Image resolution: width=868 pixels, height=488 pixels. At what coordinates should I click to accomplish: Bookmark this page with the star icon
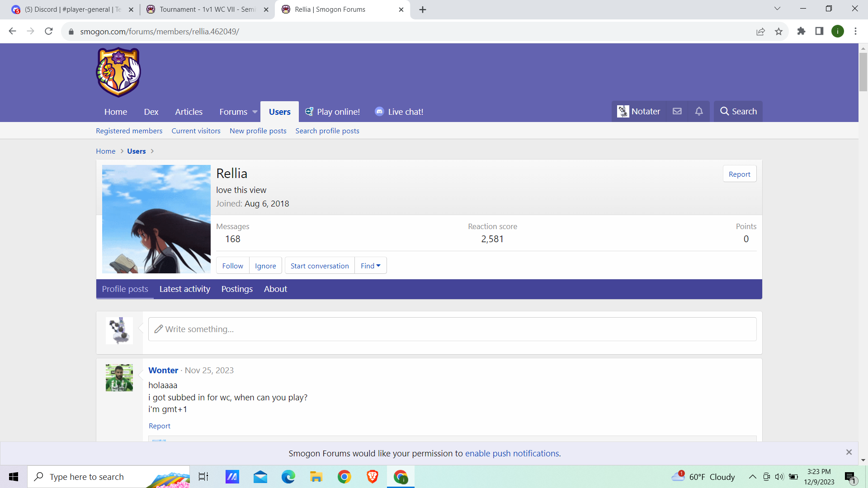778,31
